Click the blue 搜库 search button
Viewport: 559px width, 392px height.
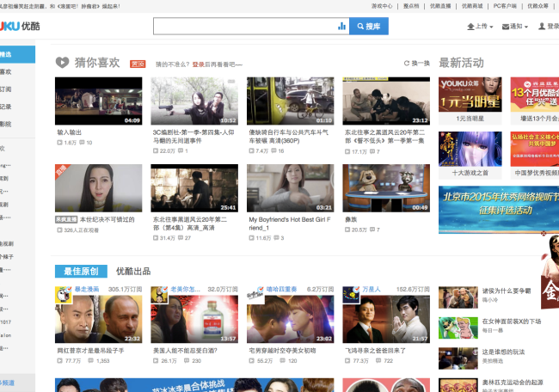click(x=369, y=27)
